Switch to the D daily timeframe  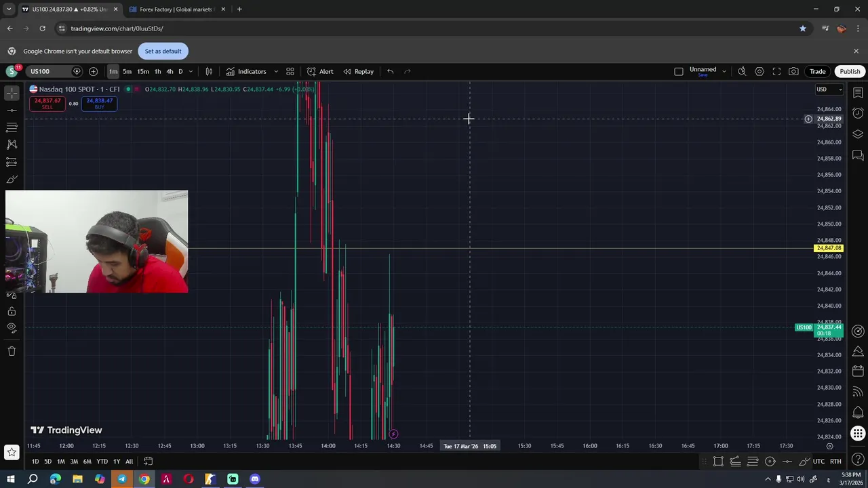[x=180, y=71]
